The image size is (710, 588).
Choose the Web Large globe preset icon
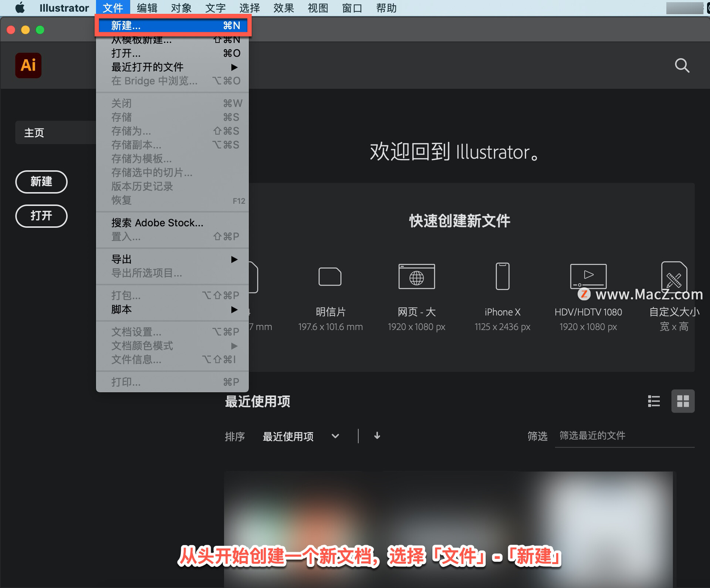(416, 277)
